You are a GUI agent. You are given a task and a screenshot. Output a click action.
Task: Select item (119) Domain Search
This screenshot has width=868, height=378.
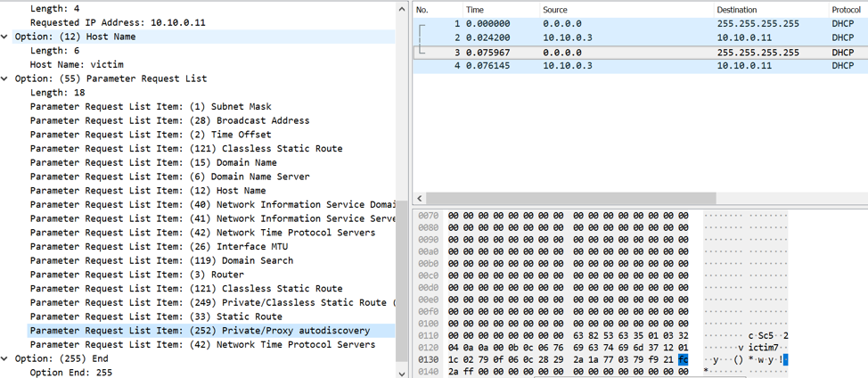161,260
